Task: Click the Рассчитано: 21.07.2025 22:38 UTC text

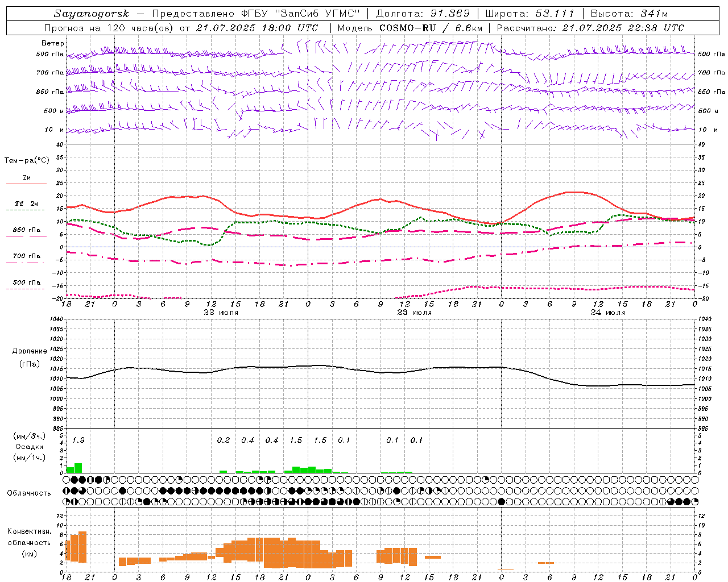Action: point(590,27)
